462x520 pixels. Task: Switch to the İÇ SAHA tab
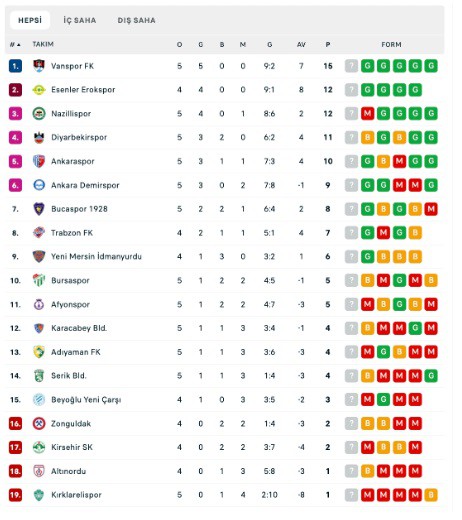point(80,20)
